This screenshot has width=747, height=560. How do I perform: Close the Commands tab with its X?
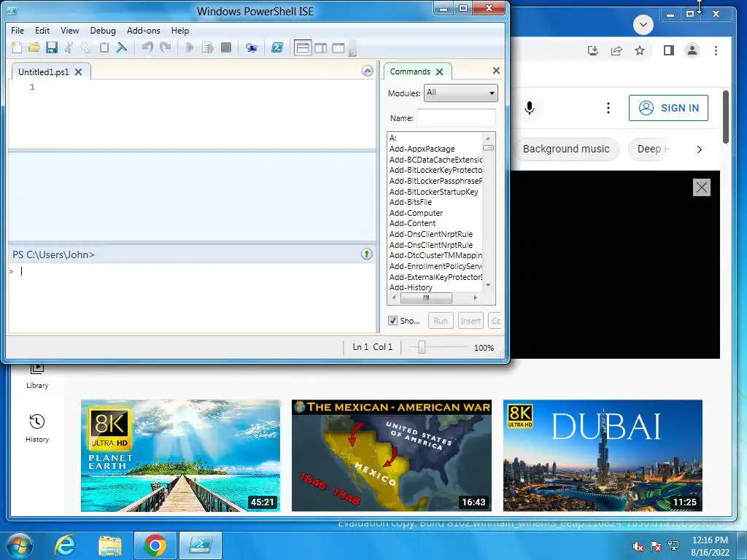[439, 72]
